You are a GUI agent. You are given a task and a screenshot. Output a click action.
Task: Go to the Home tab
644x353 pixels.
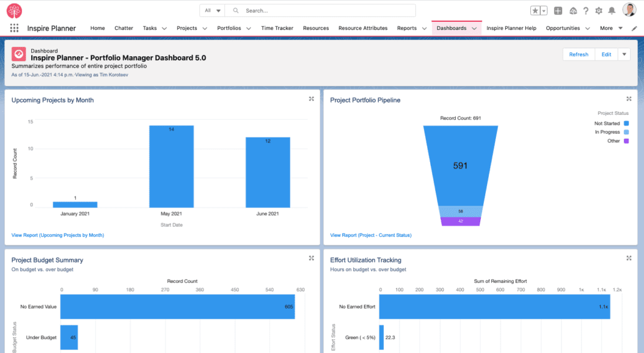click(x=98, y=28)
